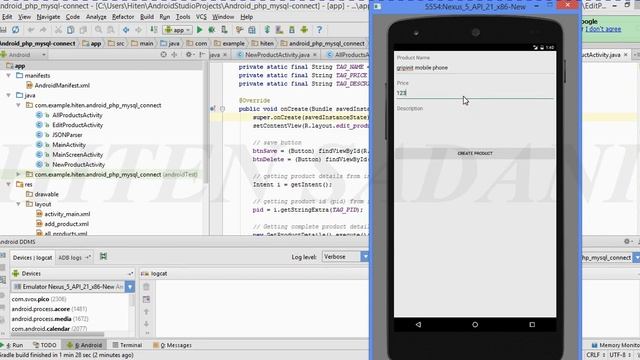This screenshot has height=360, width=640.
Task: Expand the androidTest package node
Action: (18, 174)
